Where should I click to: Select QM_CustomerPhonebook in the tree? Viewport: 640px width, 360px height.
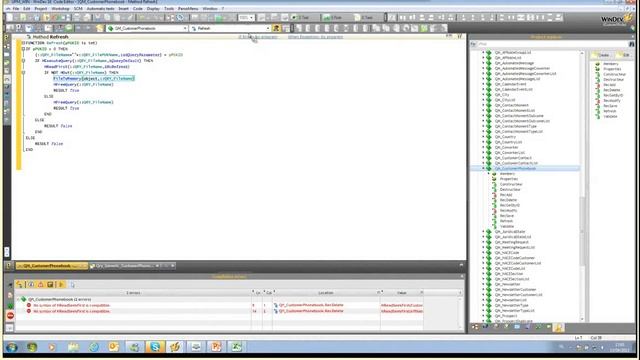(515, 168)
